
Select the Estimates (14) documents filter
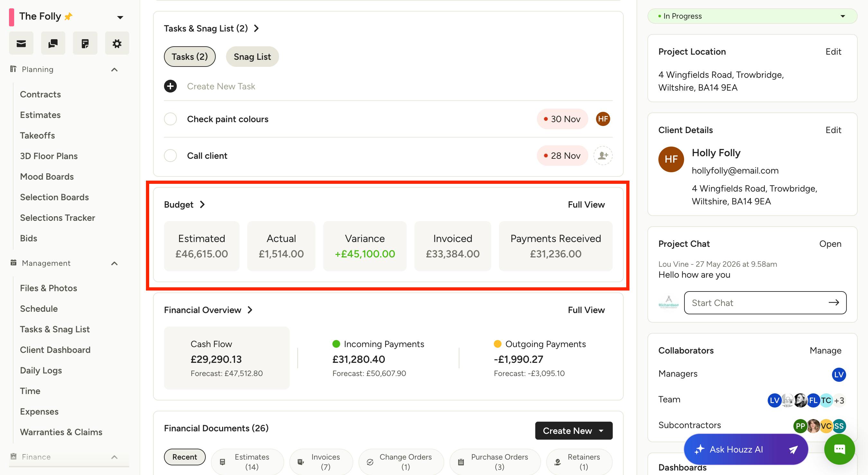(247, 462)
